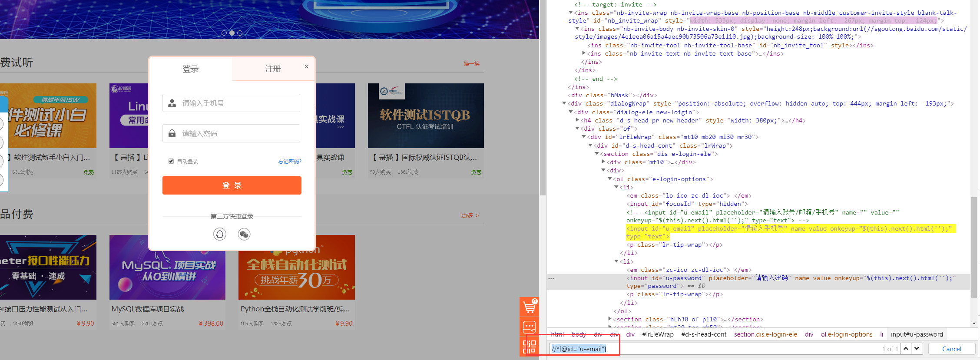Click the WeChat quick login icon
The height and width of the screenshot is (360, 980).
(244, 234)
